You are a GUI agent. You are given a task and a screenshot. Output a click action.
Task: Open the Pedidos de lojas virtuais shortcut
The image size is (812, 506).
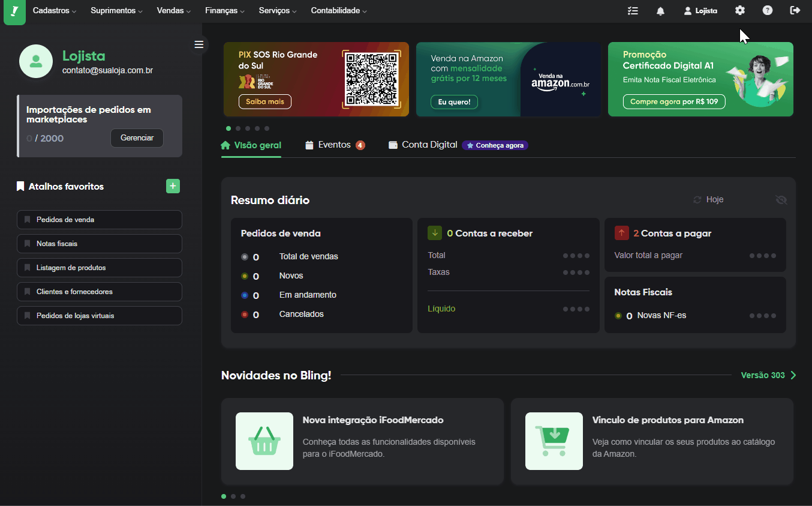click(x=100, y=316)
